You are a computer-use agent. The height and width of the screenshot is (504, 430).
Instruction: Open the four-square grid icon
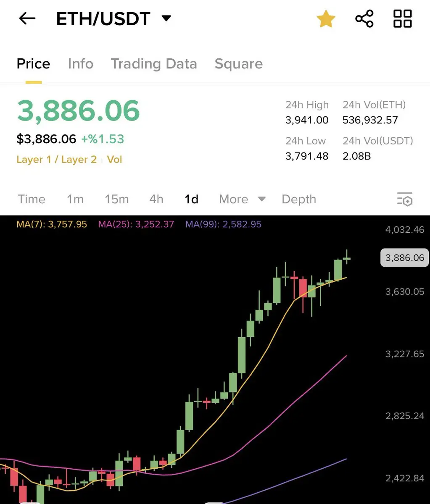402,19
